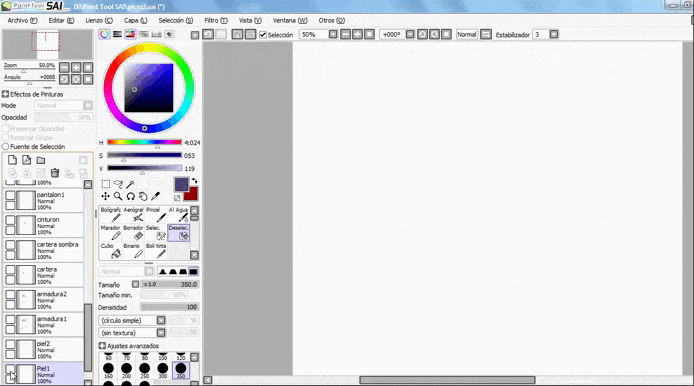Create a new layer with the page icon
This screenshot has width=694, height=386.
[x=12, y=160]
